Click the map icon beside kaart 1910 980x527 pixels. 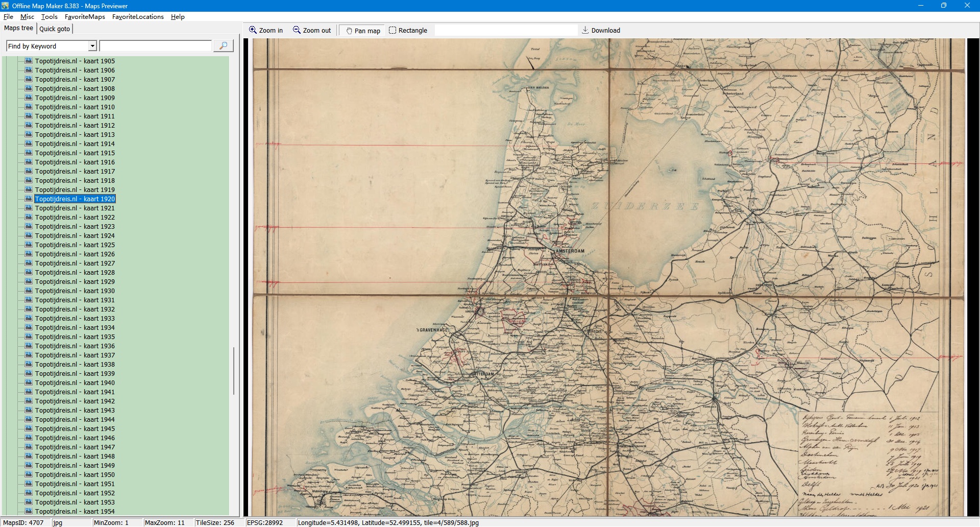[29, 107]
